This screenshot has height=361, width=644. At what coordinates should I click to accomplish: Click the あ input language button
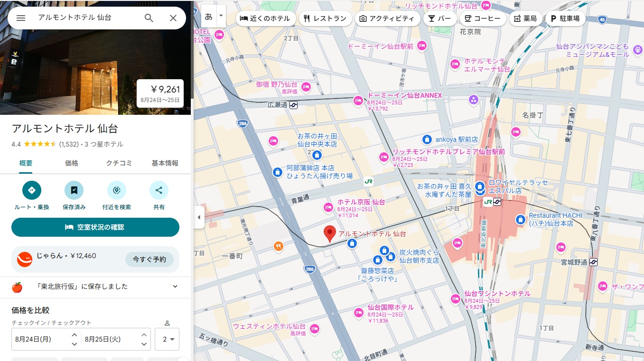(x=208, y=16)
